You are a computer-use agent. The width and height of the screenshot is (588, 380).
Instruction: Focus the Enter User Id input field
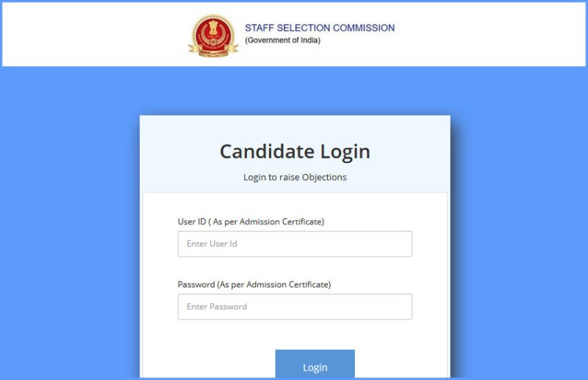pos(295,244)
